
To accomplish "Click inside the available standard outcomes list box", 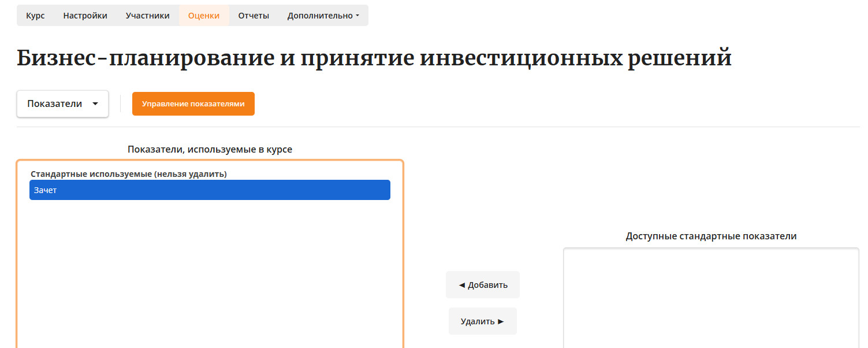I will click(x=710, y=298).
